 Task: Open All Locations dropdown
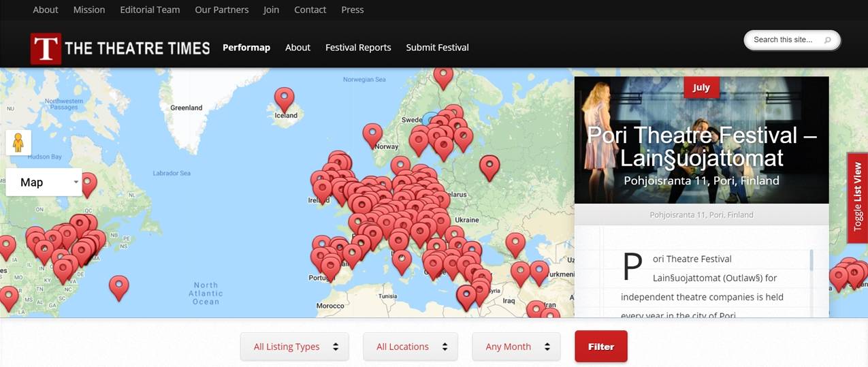point(411,347)
